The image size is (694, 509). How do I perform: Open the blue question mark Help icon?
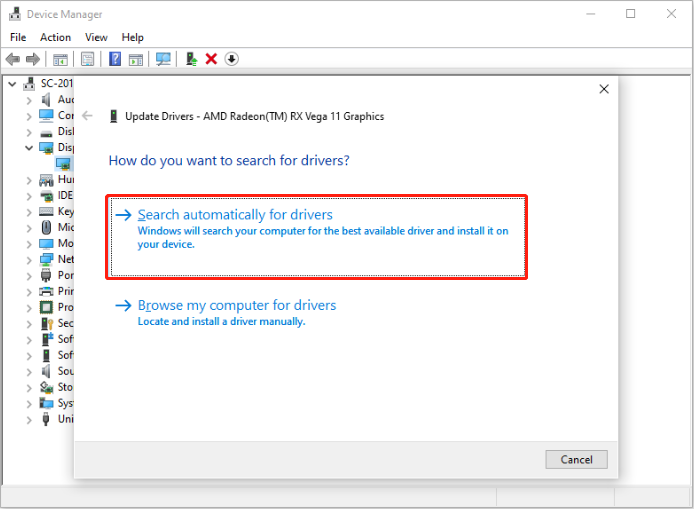click(115, 59)
